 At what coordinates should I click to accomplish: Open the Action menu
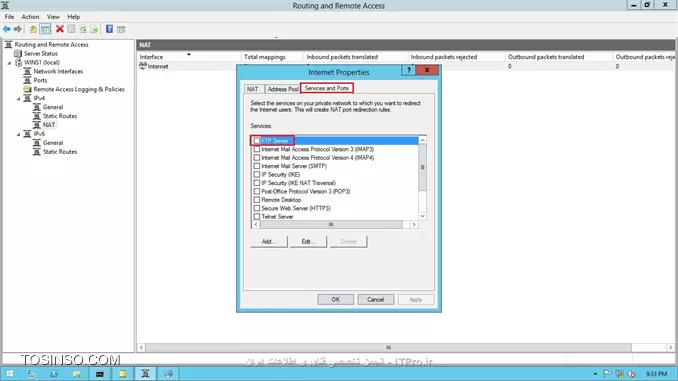tap(30, 16)
